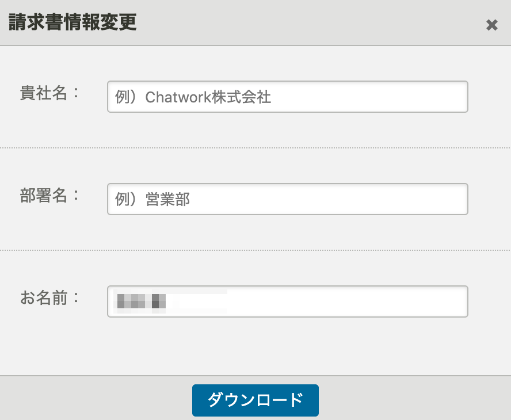Click inside the 貴社名 input field
Viewport: 511px width, 420px height.
pos(288,97)
